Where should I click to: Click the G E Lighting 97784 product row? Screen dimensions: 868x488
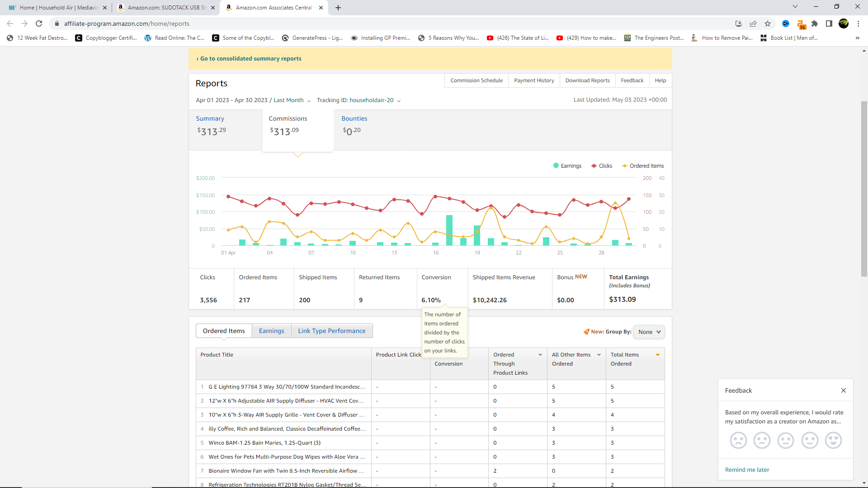click(x=430, y=387)
